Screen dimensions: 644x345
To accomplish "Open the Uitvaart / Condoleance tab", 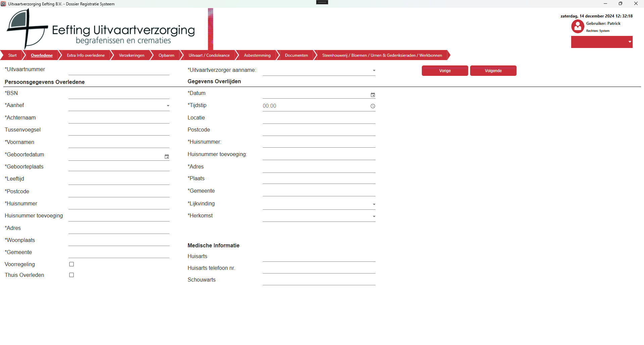I will (x=209, y=55).
